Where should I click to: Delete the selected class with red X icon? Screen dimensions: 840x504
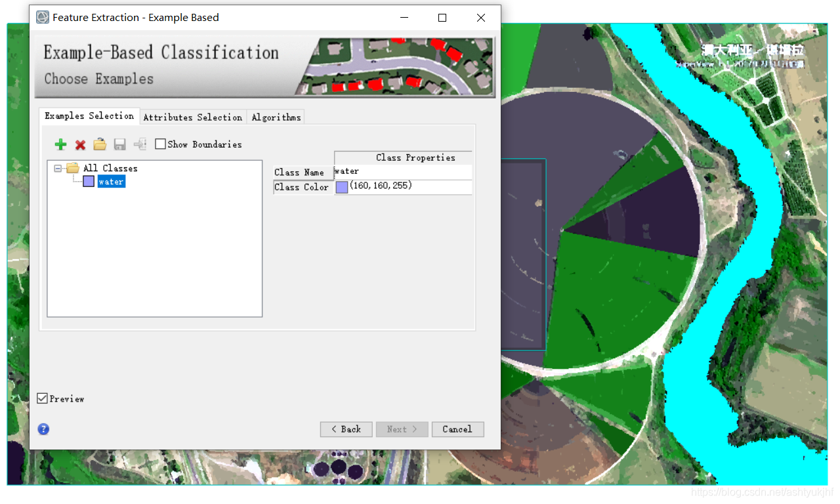coord(80,144)
